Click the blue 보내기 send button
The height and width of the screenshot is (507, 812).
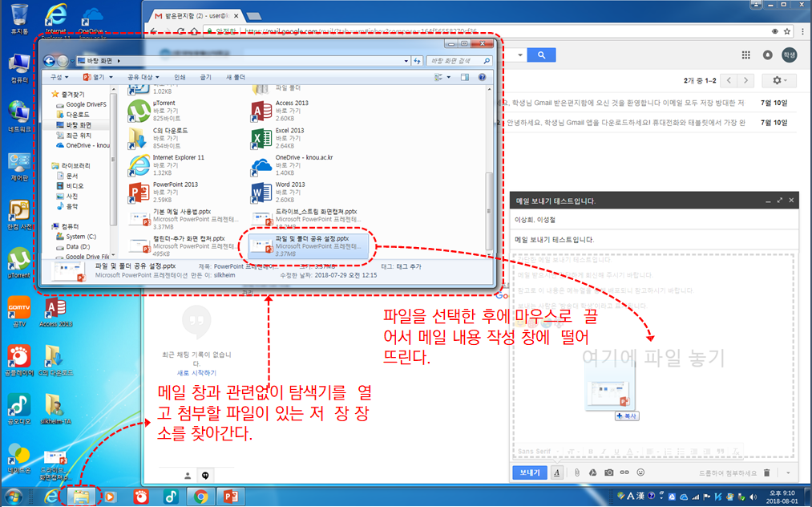point(530,473)
